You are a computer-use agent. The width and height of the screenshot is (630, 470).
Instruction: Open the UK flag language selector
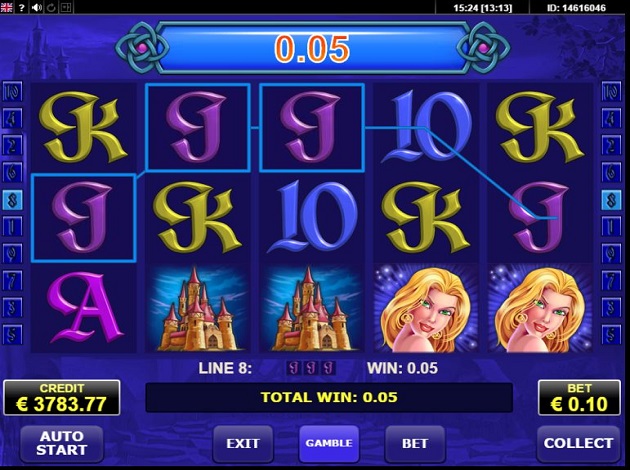coord(6,7)
